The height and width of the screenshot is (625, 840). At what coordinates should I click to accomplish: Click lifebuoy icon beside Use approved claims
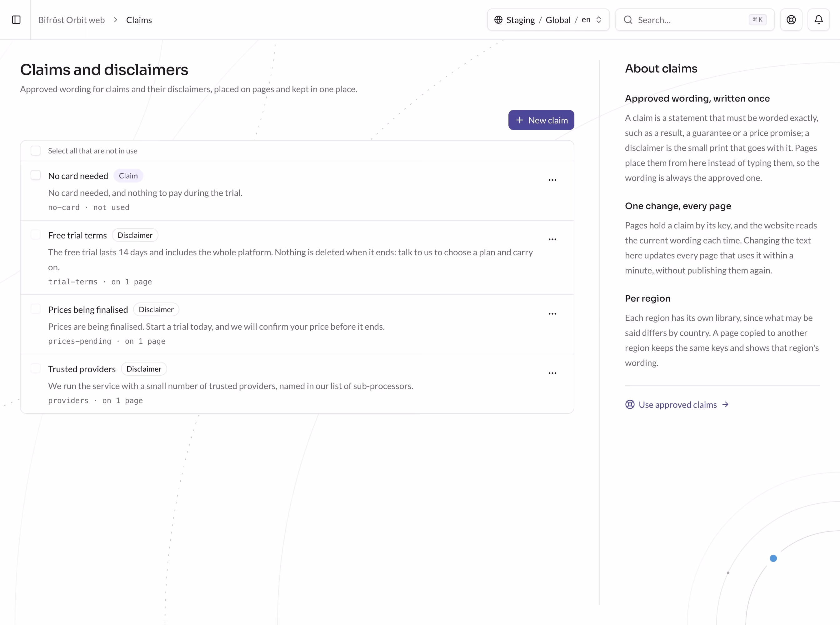coord(630,404)
